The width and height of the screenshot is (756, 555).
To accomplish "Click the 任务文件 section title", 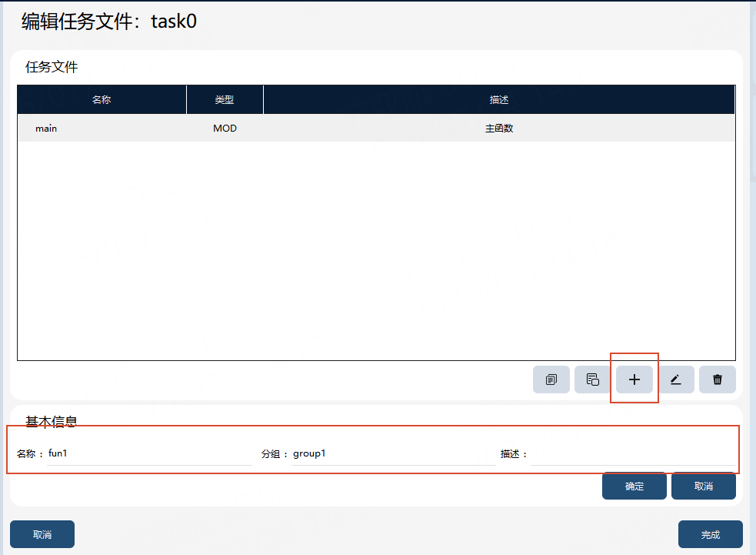I will 52,67.
